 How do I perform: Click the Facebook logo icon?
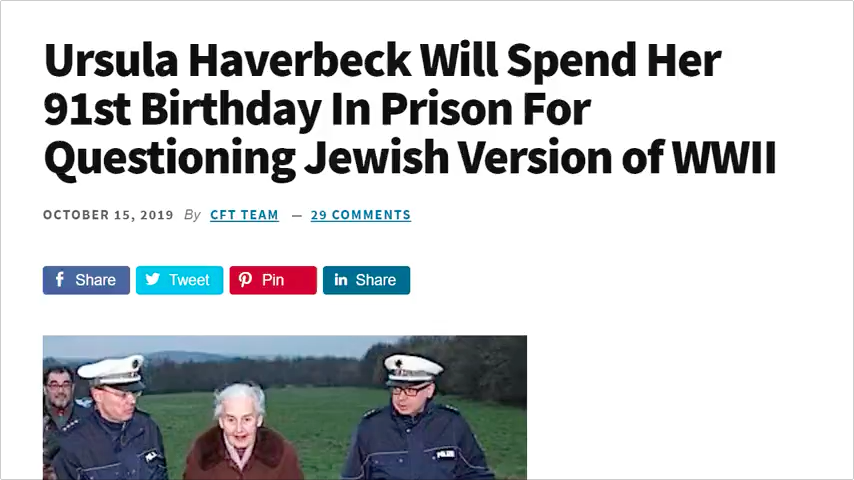pos(60,280)
